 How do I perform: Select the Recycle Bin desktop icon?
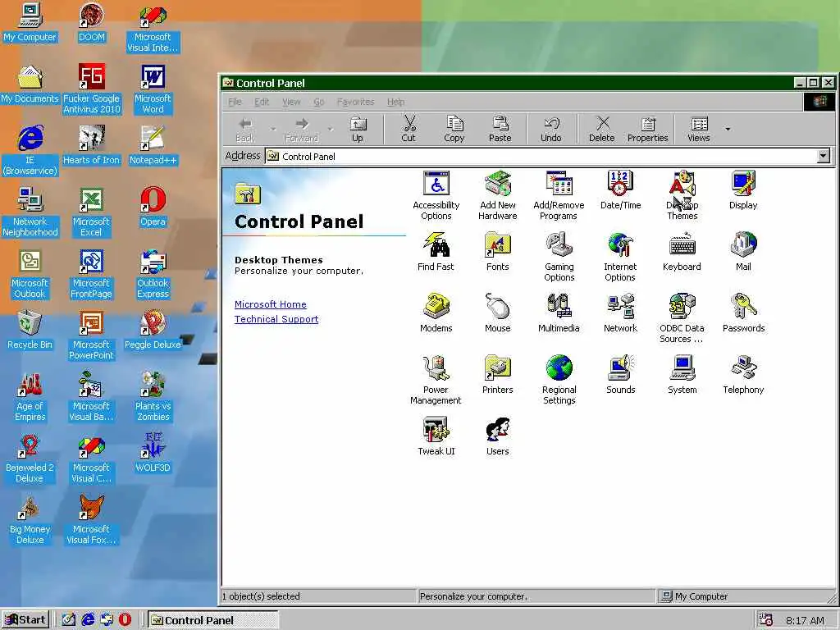[30, 330]
